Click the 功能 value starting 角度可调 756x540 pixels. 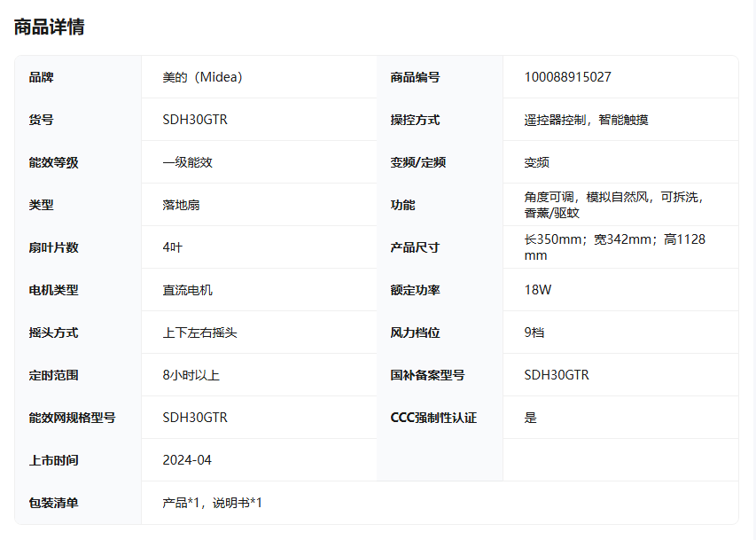click(x=614, y=205)
